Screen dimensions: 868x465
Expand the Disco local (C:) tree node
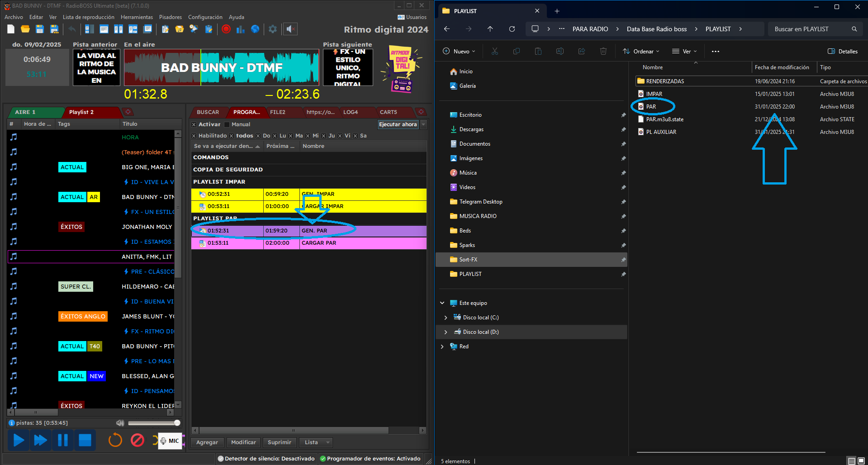pyautogui.click(x=446, y=318)
